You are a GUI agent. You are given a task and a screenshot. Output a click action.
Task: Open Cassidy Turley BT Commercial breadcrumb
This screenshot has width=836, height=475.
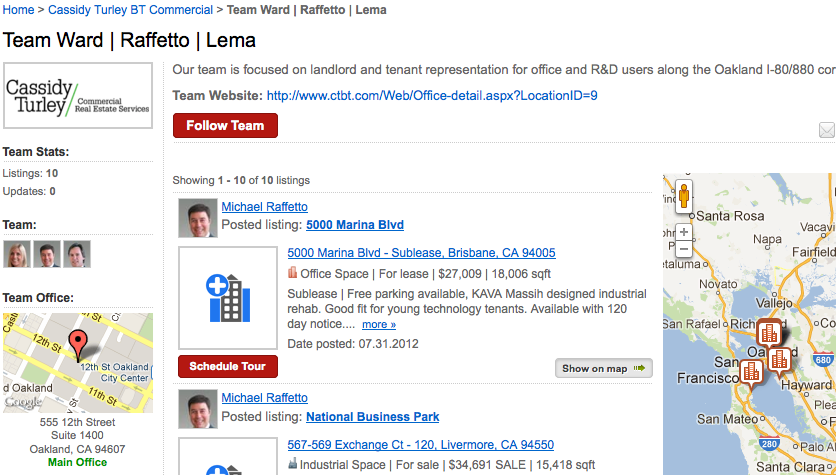pyautogui.click(x=131, y=10)
